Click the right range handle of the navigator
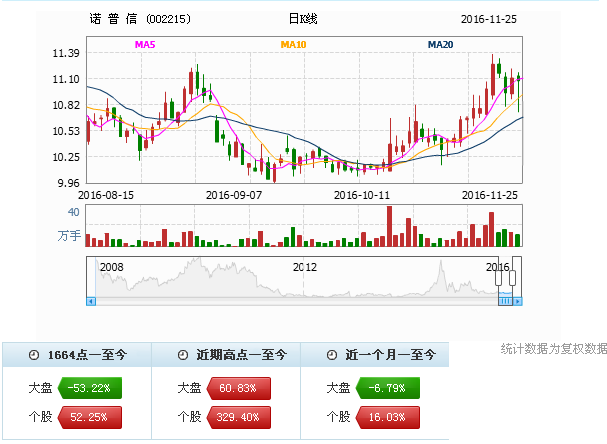Viewport: 607px width, 444px height. pos(513,278)
